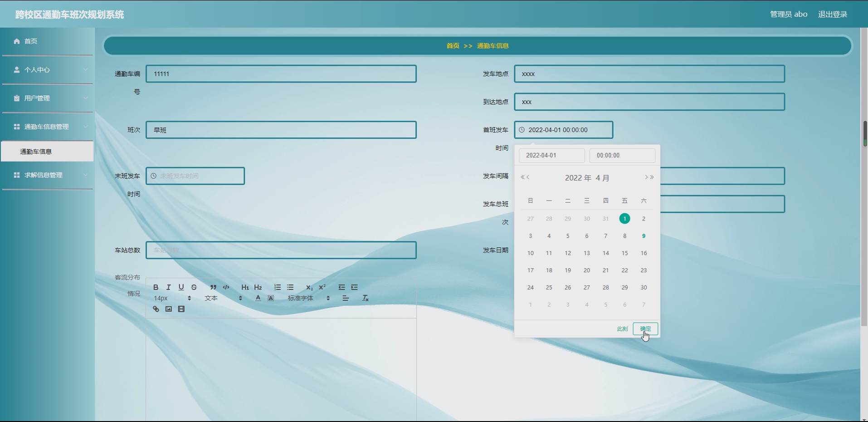Apply Heading 2 style
Screen dimensions: 868x422
pyautogui.click(x=258, y=287)
